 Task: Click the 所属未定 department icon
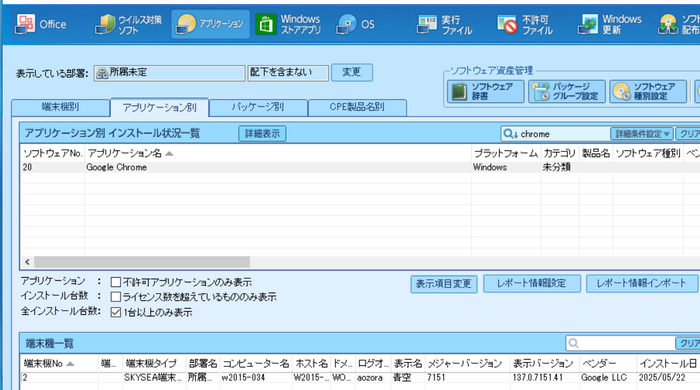(102, 73)
